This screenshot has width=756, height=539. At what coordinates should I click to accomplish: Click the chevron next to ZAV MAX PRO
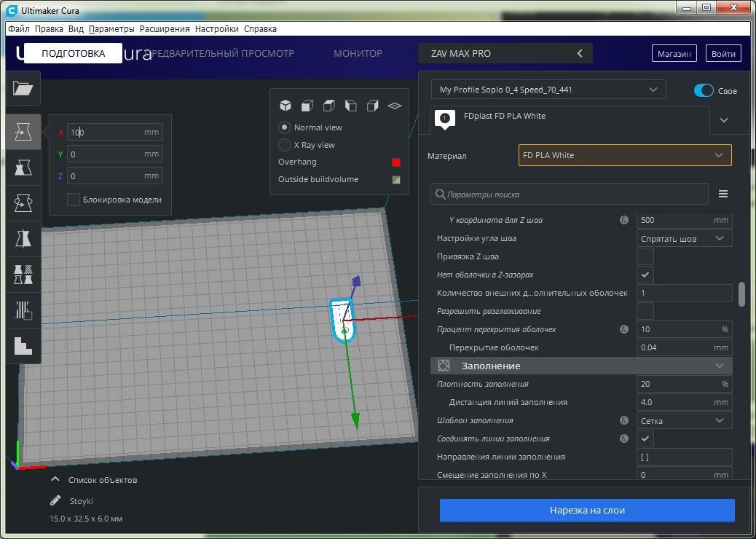[580, 53]
